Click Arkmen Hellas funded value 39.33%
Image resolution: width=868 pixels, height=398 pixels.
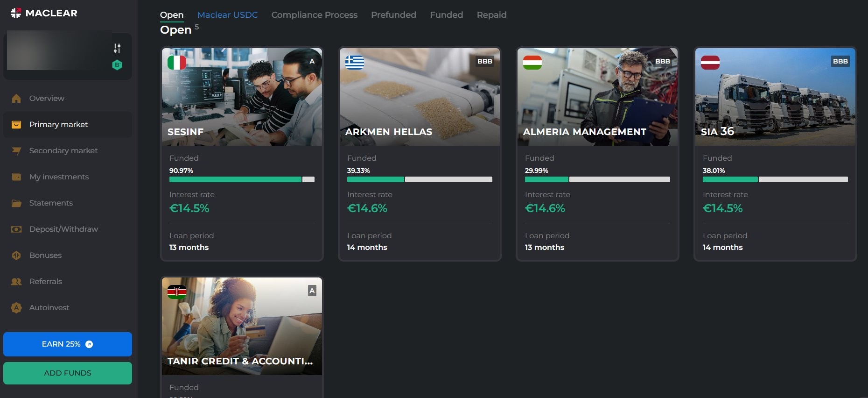358,171
